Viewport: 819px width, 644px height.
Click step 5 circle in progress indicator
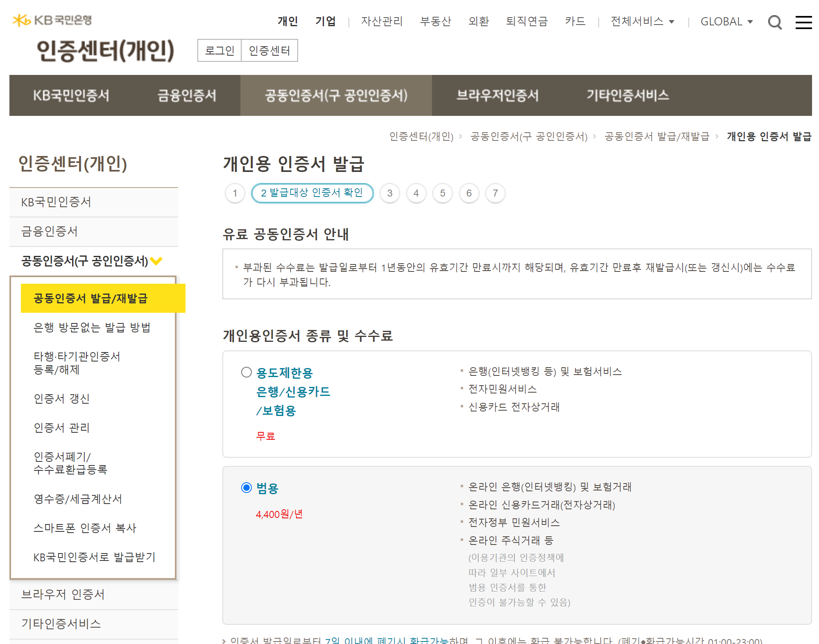pyautogui.click(x=443, y=193)
